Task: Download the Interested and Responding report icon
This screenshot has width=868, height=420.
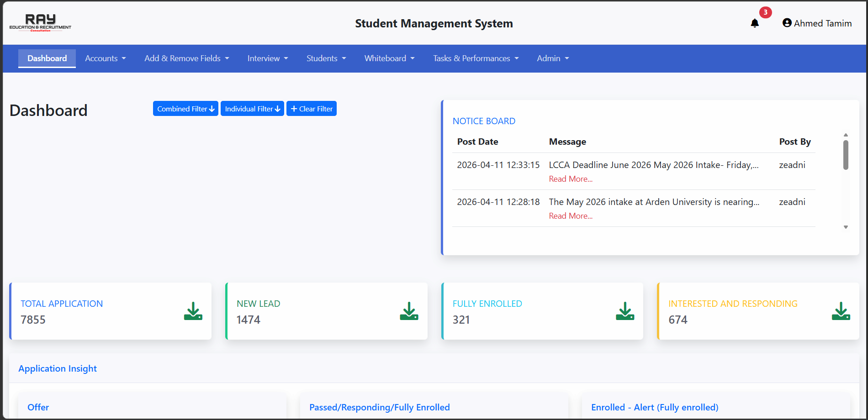Action: pos(841,311)
